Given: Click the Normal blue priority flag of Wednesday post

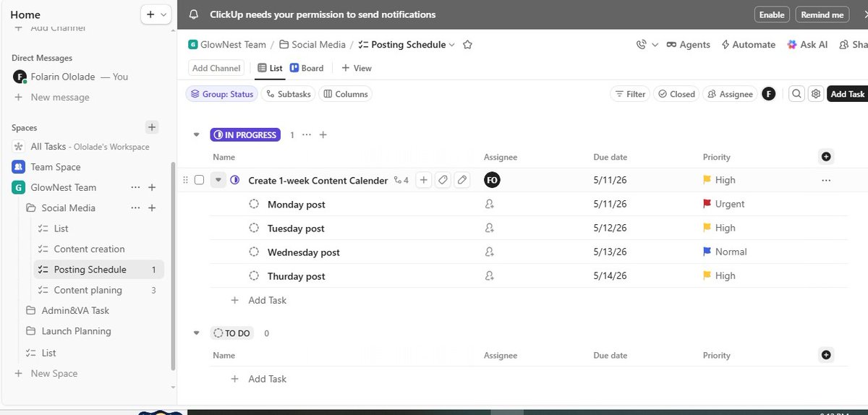Looking at the screenshot, I should point(707,252).
